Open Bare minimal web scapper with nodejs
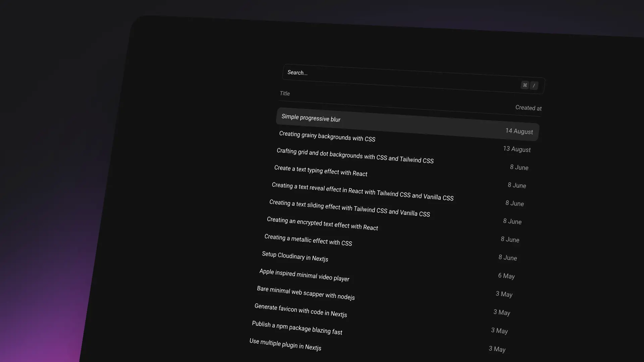644x362 pixels. coord(306,293)
